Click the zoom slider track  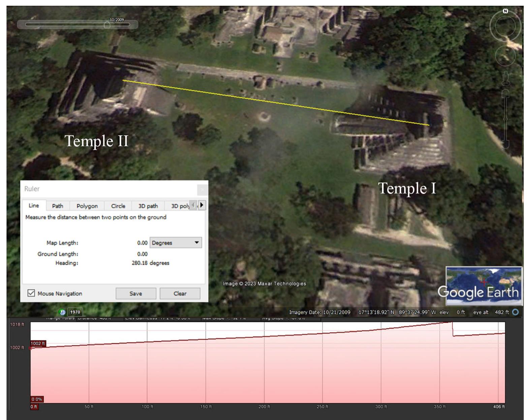pyautogui.click(x=505, y=119)
